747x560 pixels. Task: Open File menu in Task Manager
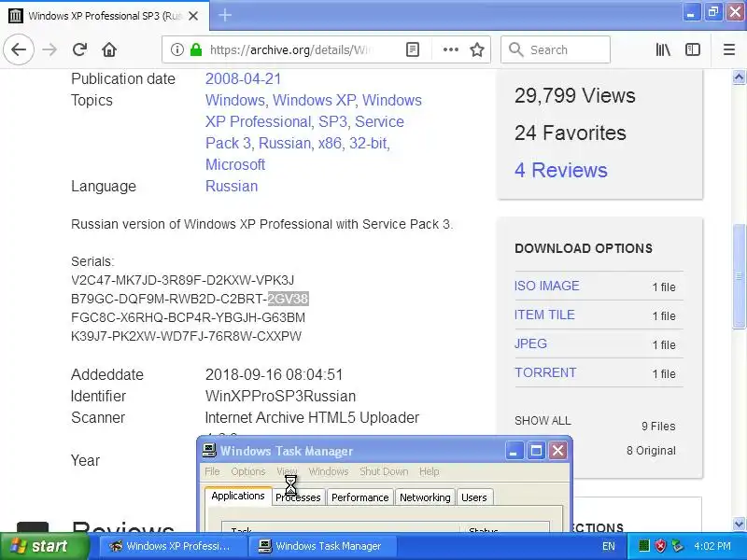(x=212, y=471)
